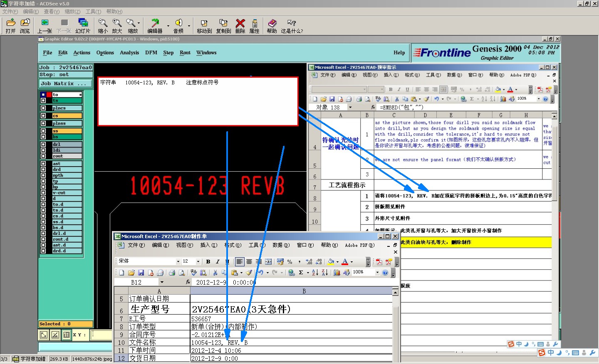Click fill color bucket in 制作单 Excel
Image resolution: width=599 pixels, height=364 pixels.
click(331, 261)
